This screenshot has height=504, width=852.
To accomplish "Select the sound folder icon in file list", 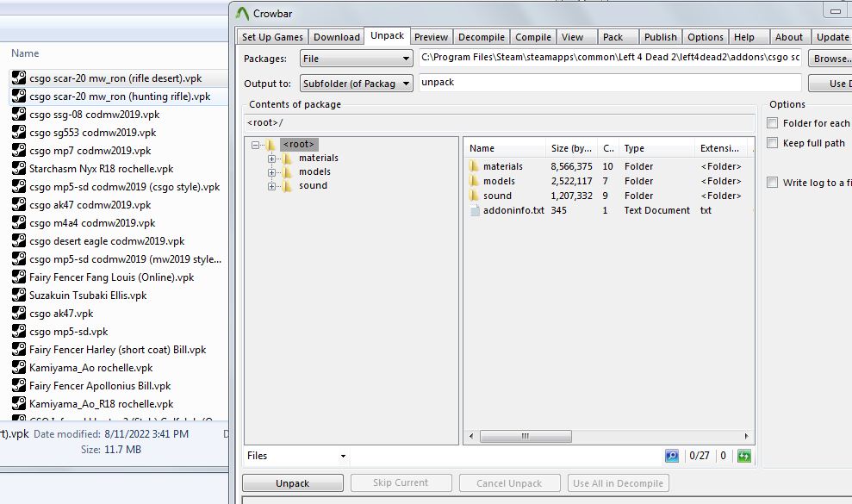I will click(x=474, y=196).
